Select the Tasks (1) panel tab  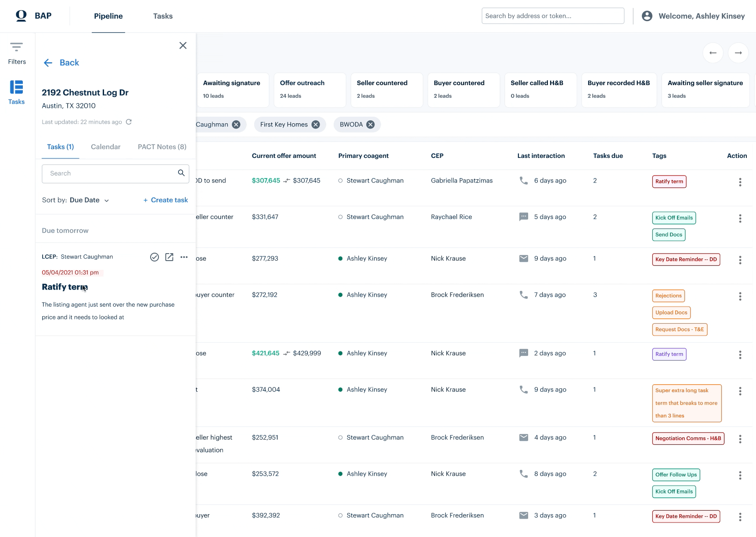coord(61,147)
